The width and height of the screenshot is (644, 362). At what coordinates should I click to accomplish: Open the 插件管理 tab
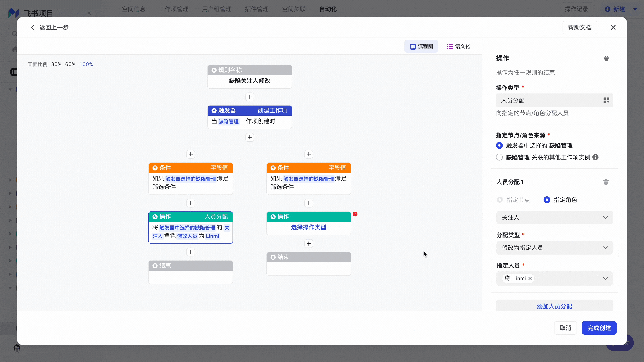(256, 9)
